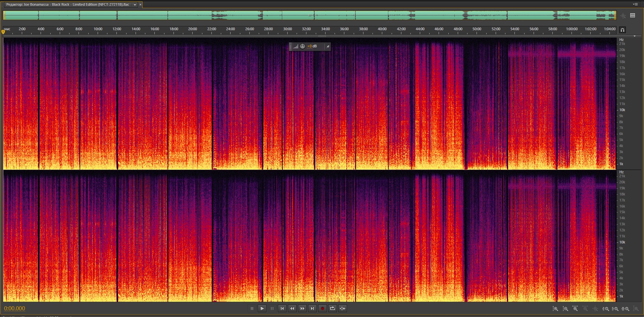Select the Black Rock flac editor tab
644x317 pixels.
(68, 5)
